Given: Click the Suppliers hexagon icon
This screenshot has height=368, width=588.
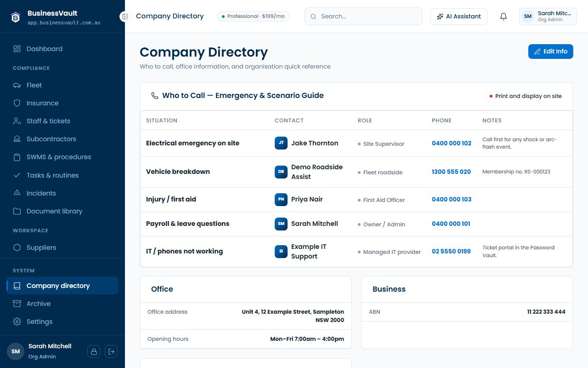Looking at the screenshot, I should coord(17,247).
